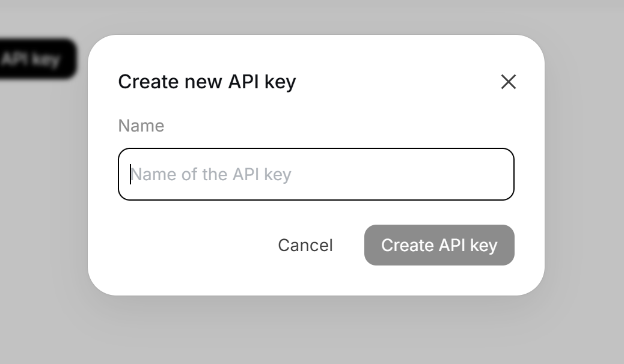
Task: Cancel the API key creation
Action: pyautogui.click(x=305, y=245)
